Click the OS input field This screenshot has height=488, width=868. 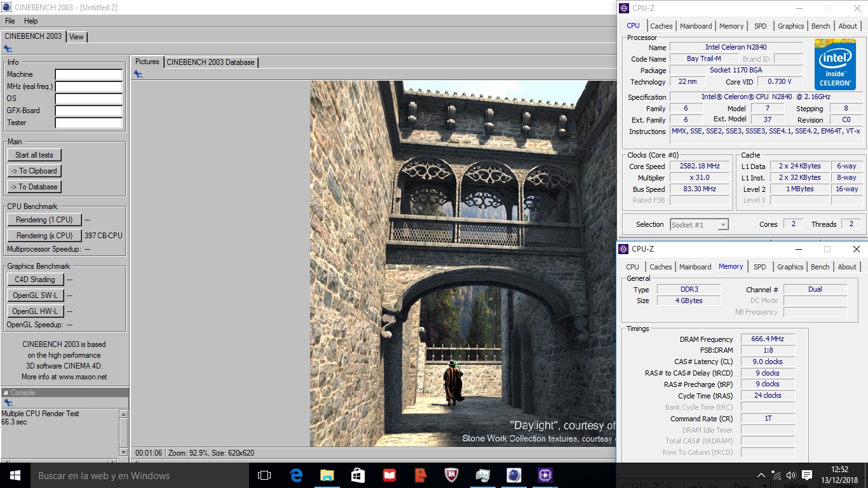[x=89, y=99]
